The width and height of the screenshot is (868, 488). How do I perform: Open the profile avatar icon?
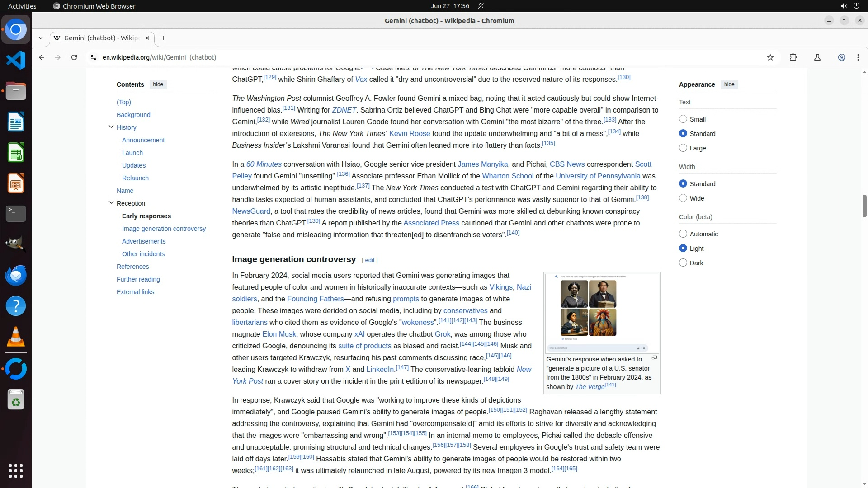tap(841, 57)
